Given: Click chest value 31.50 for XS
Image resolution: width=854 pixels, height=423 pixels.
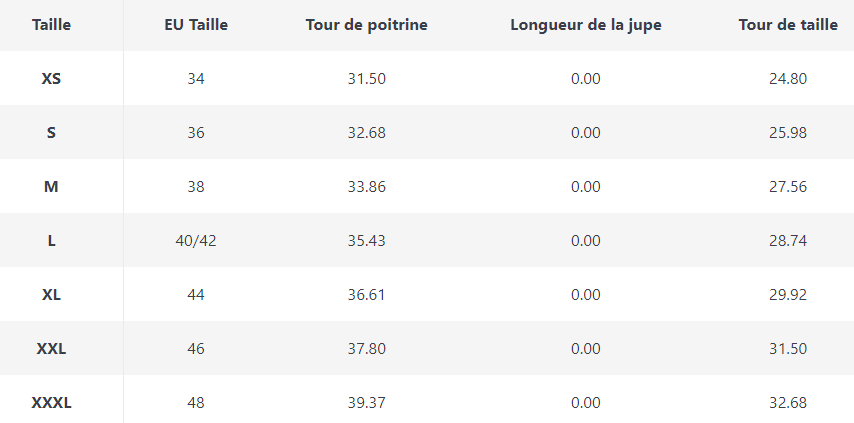Looking at the screenshot, I should coord(367,78).
